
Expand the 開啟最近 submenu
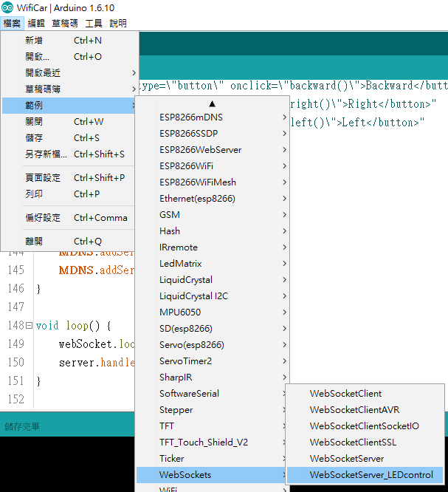(70, 73)
